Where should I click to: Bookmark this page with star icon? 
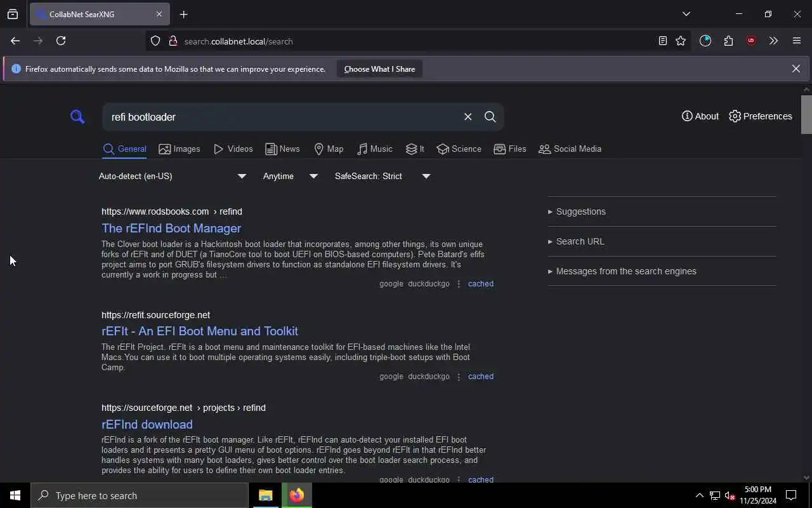681,41
